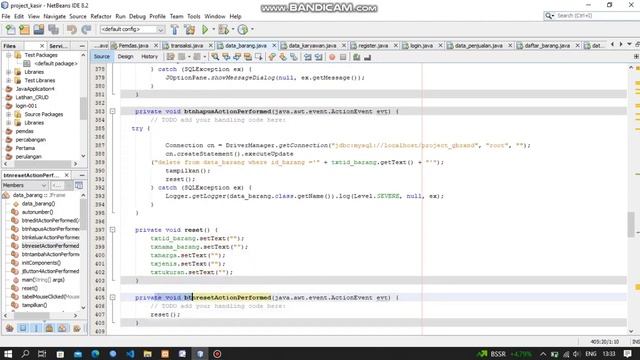The image size is (640, 360).
Task: Open the notification center icon
Action: [x=628, y=353]
